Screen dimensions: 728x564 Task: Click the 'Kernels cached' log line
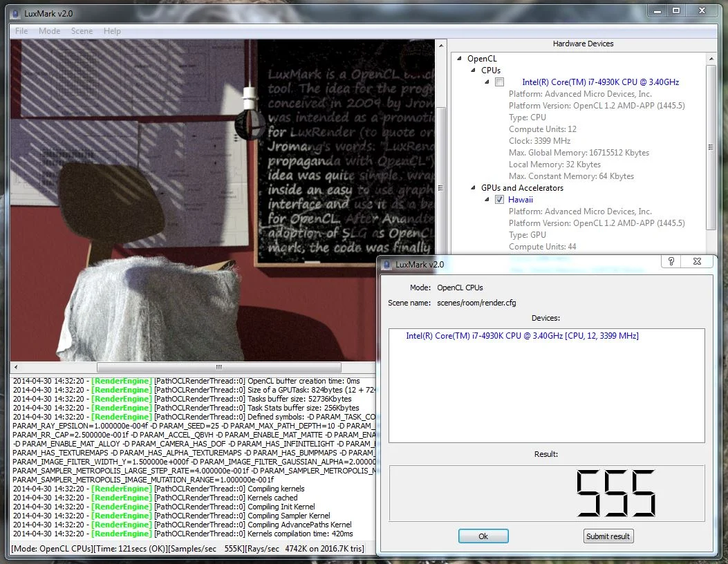156,498
